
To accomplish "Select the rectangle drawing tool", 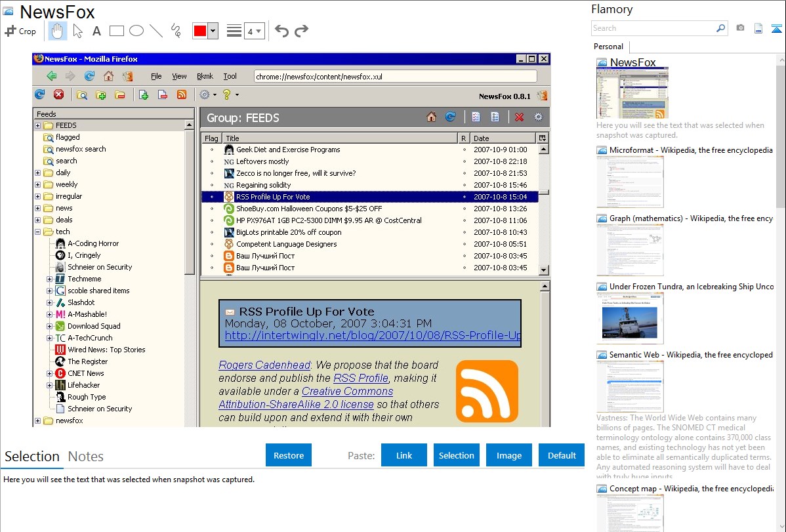I will coord(116,31).
